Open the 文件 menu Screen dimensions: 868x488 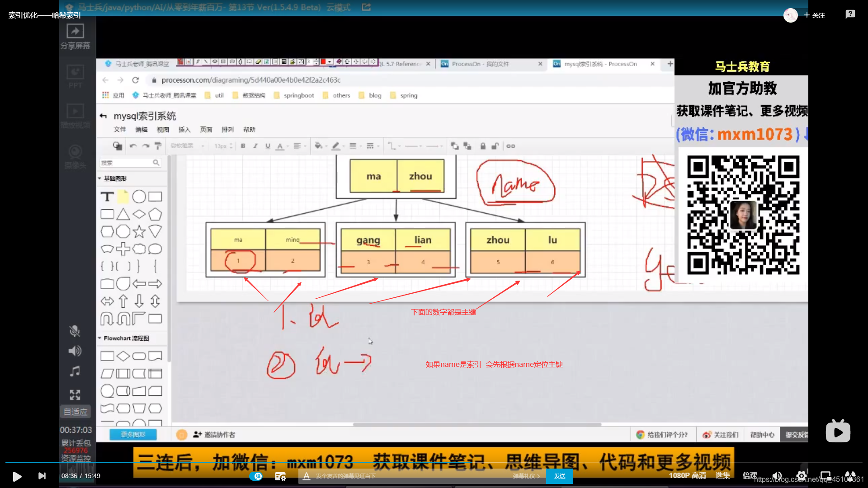pyautogui.click(x=120, y=130)
